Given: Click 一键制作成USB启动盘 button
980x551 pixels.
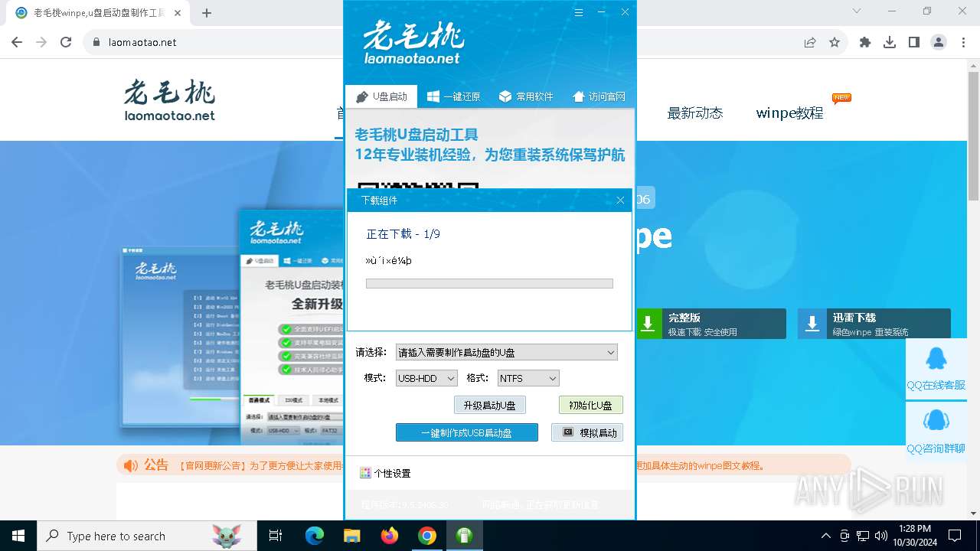Looking at the screenshot, I should coord(466,432).
